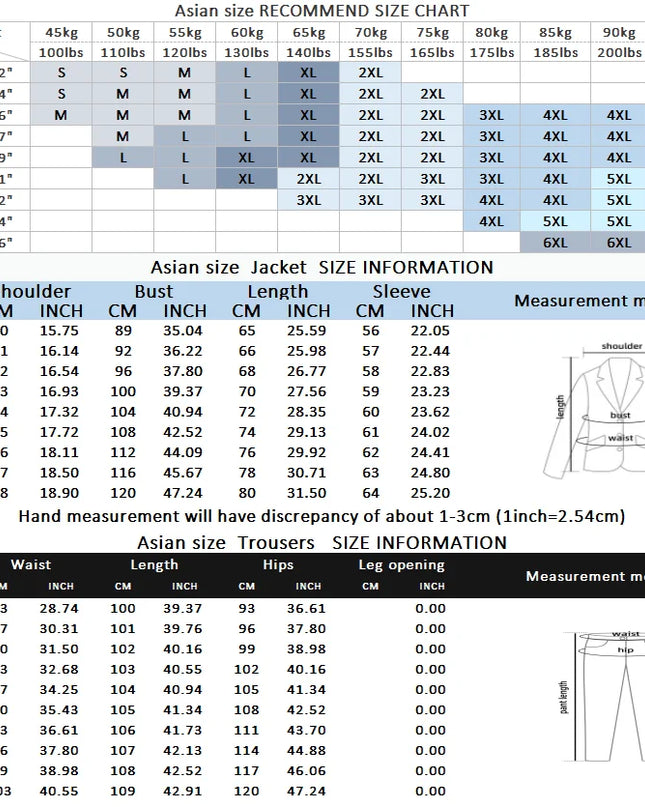Click the 75kg weight header
Viewport: 645px width, 807px height.
(432, 32)
